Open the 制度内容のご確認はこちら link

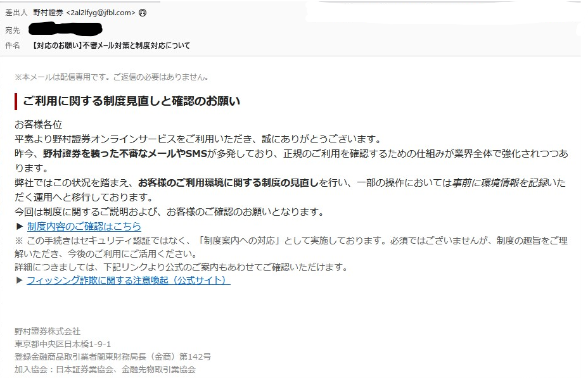[84, 226]
